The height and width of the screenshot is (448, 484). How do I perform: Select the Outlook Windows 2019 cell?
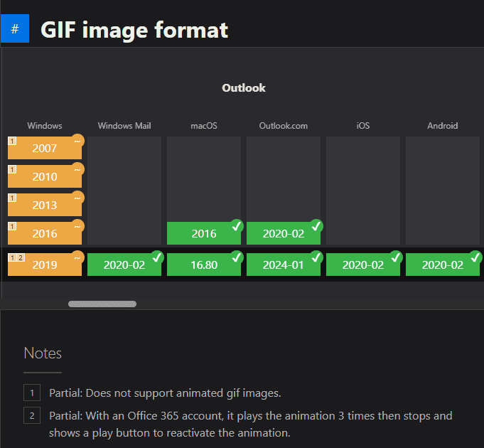tap(45, 265)
